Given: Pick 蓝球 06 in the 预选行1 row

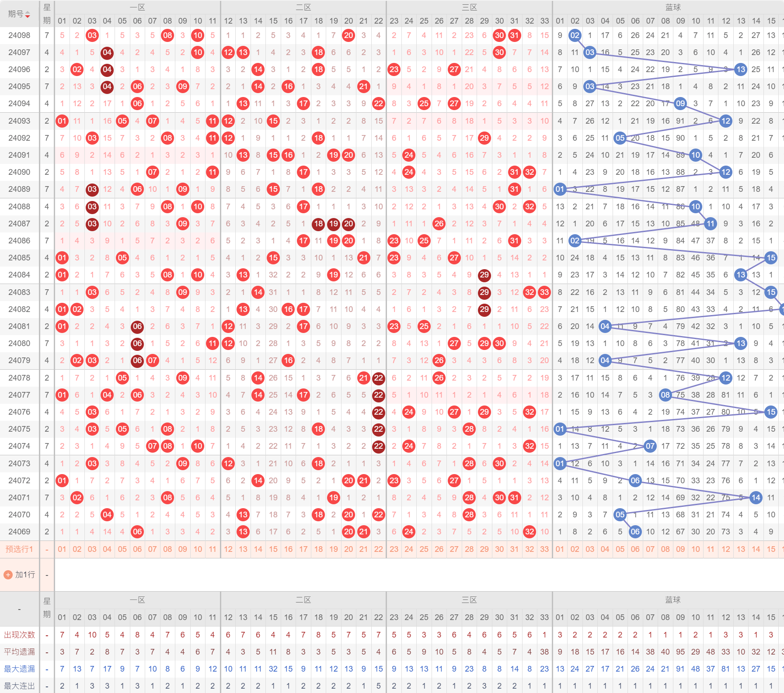Looking at the screenshot, I should (635, 549).
